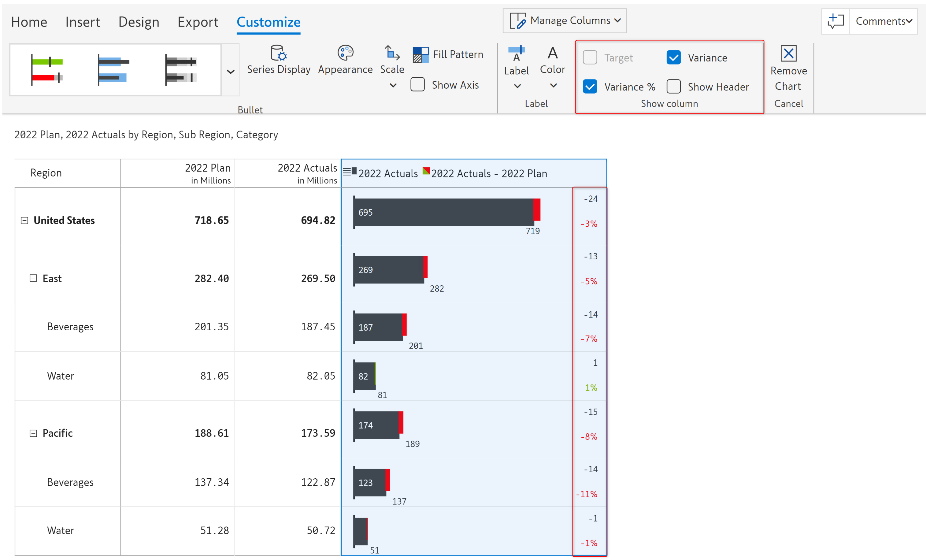Collapse the Pacific sub region
Screen dimensions: 926x560
pos(33,433)
